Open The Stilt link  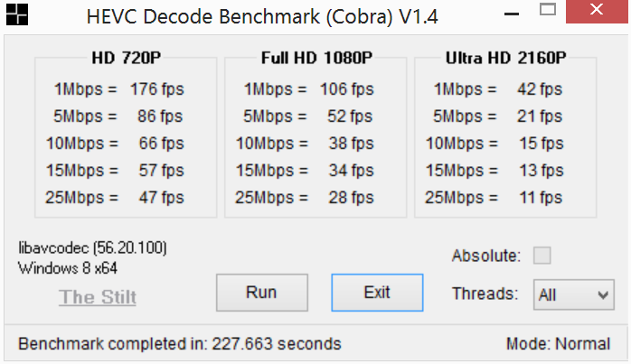click(98, 297)
